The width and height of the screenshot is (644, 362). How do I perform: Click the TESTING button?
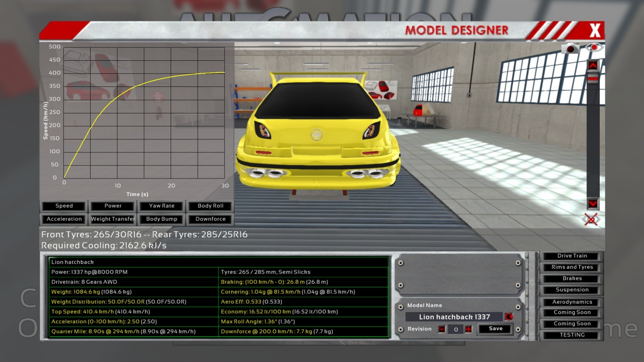coord(572,335)
